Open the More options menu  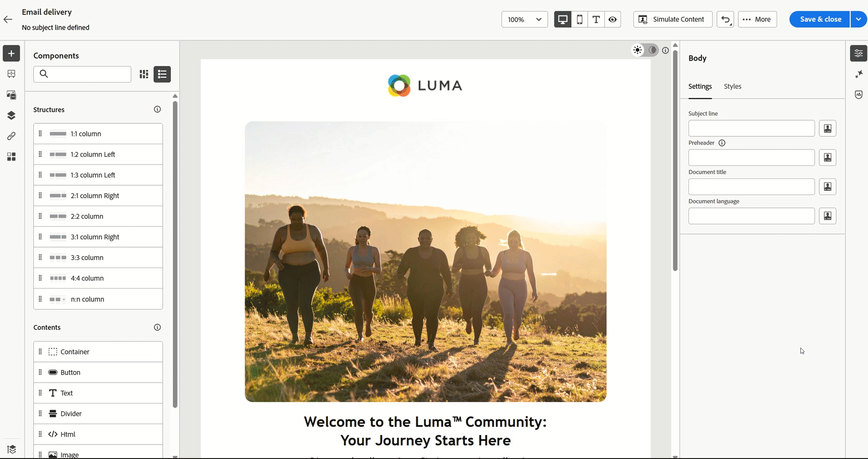757,19
